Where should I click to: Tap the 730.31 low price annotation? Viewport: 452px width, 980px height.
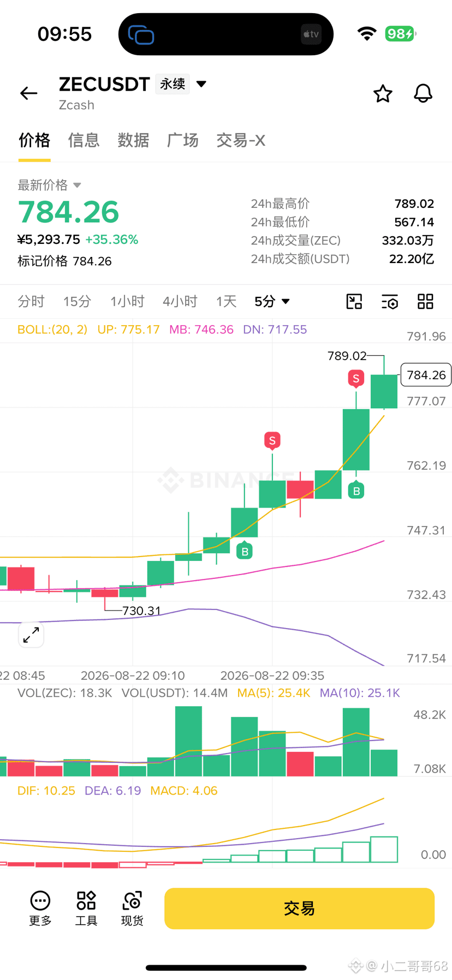[x=141, y=611]
